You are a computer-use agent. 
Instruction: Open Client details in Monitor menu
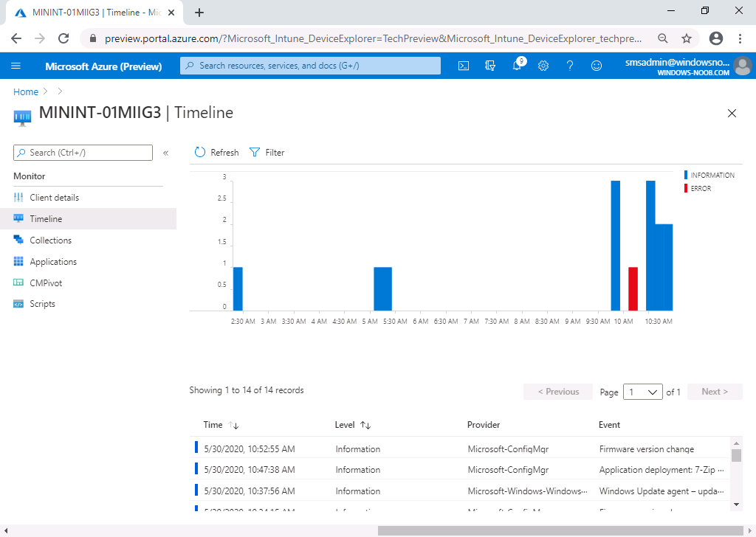coord(89,198)
